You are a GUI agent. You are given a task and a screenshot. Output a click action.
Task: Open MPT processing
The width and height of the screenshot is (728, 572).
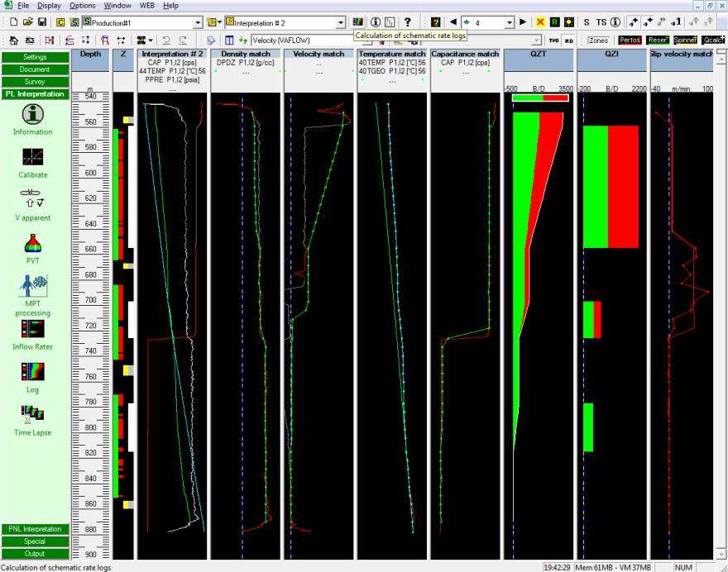click(x=33, y=285)
